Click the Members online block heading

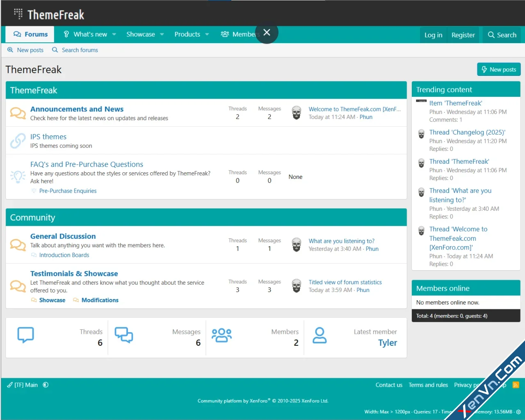(443, 288)
